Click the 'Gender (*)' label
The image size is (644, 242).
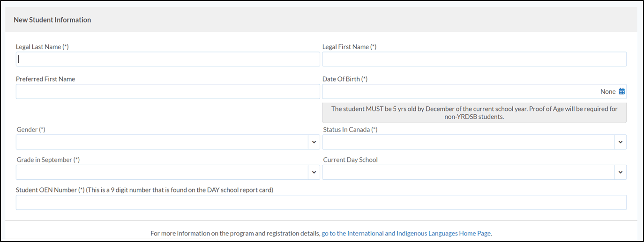pos(31,130)
